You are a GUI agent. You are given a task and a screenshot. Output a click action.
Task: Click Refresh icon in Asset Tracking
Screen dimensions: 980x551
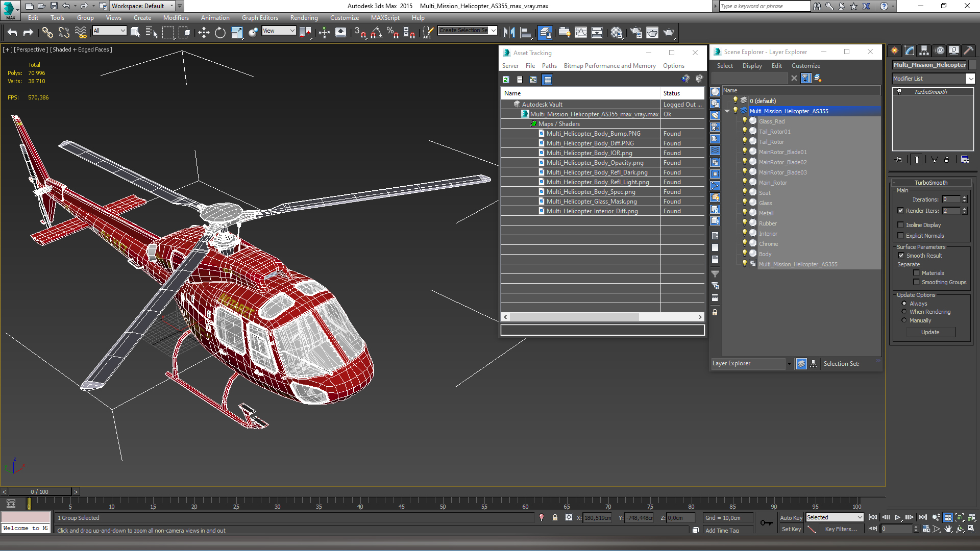506,80
